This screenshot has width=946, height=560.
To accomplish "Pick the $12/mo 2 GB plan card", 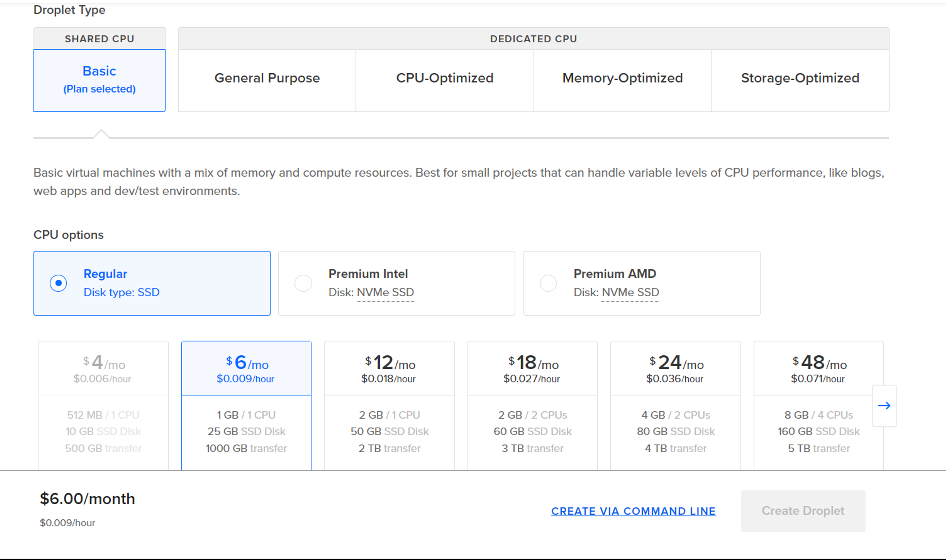I will pos(389,406).
